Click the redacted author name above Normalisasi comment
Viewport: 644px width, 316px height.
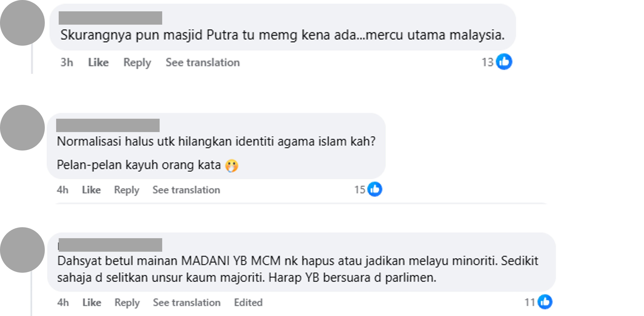[x=108, y=125]
